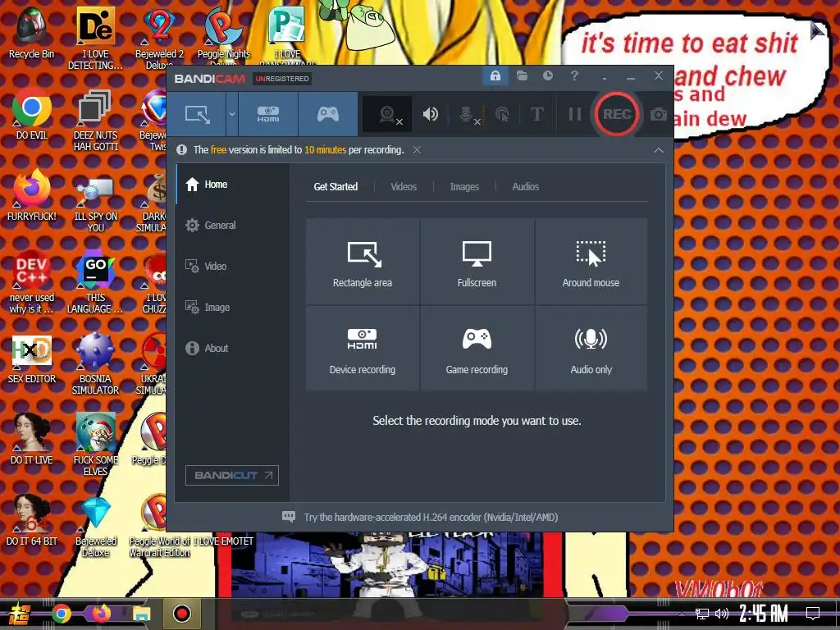
Task: Open the output folder icon
Action: pos(522,76)
